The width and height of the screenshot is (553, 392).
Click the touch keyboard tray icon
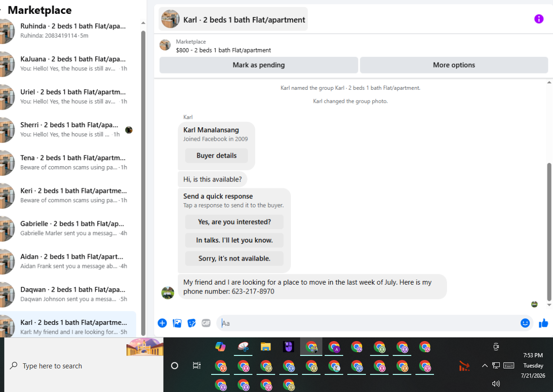tap(509, 366)
